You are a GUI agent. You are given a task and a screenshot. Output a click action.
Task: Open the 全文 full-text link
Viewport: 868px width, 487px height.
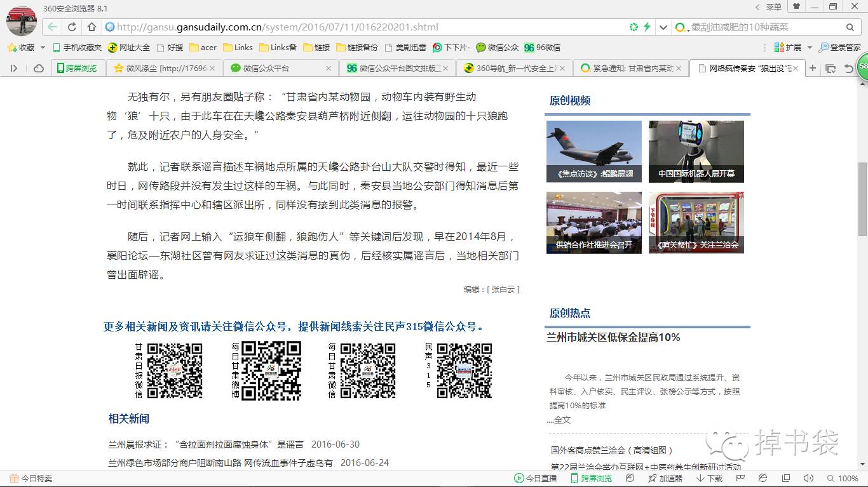[562, 420]
